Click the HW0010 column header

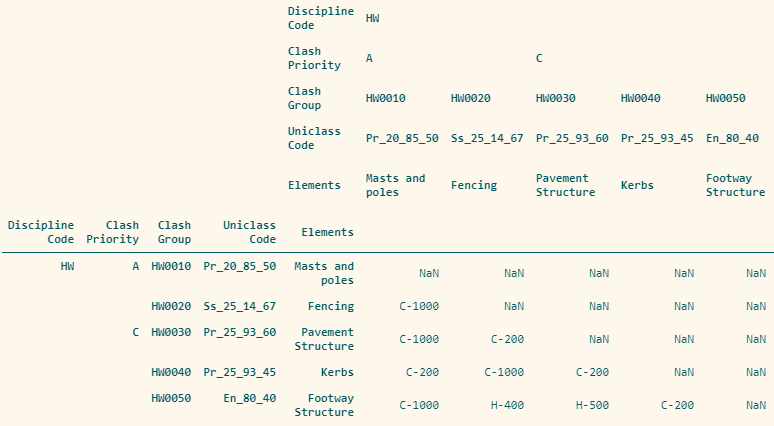pyautogui.click(x=386, y=98)
